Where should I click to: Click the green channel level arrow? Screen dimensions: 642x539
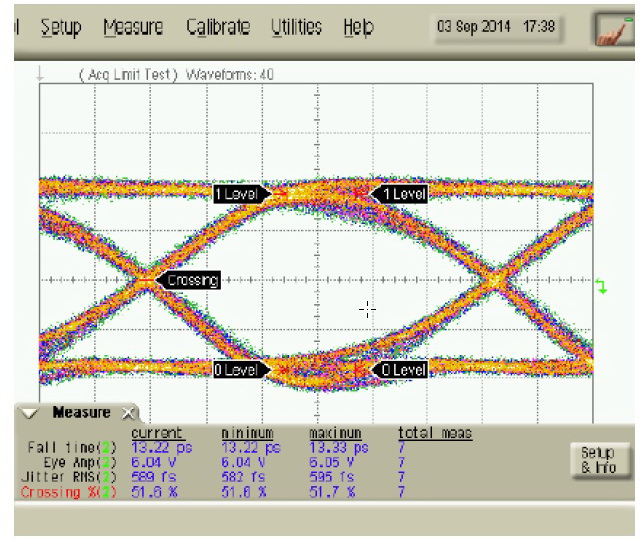coord(601,287)
